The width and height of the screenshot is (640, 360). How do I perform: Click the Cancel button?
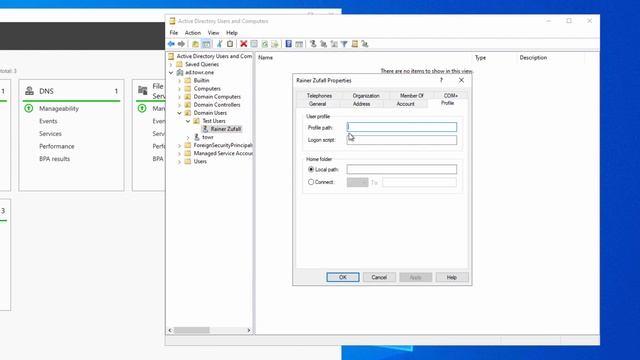click(x=379, y=277)
